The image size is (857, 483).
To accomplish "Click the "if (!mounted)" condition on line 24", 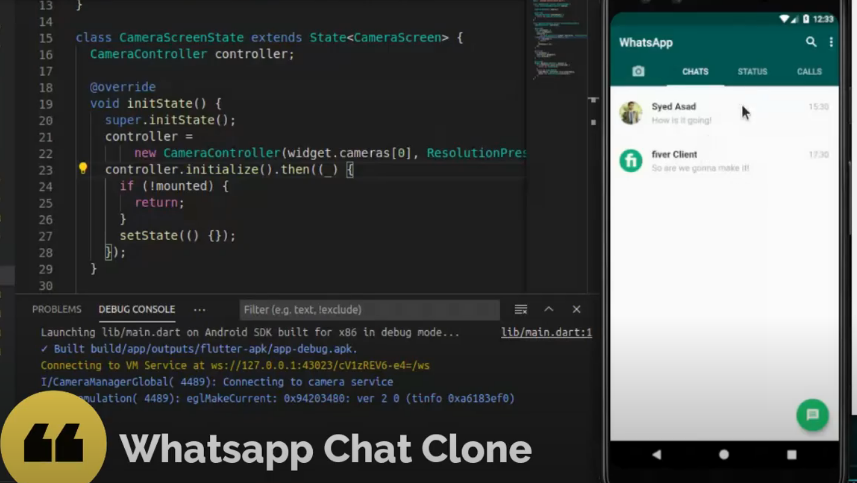I will [x=174, y=186].
